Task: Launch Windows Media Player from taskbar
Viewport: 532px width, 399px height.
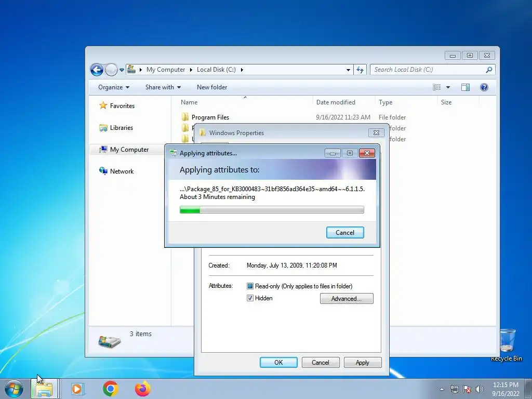Action: tap(77, 389)
